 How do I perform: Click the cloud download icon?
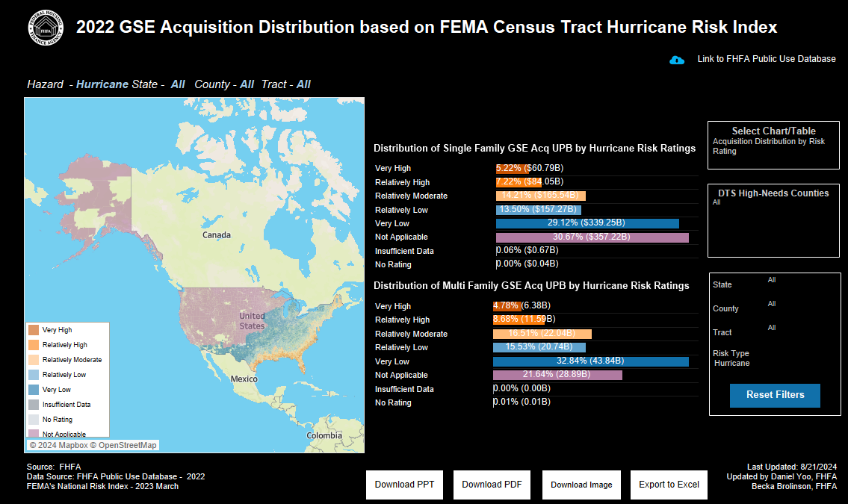(677, 60)
